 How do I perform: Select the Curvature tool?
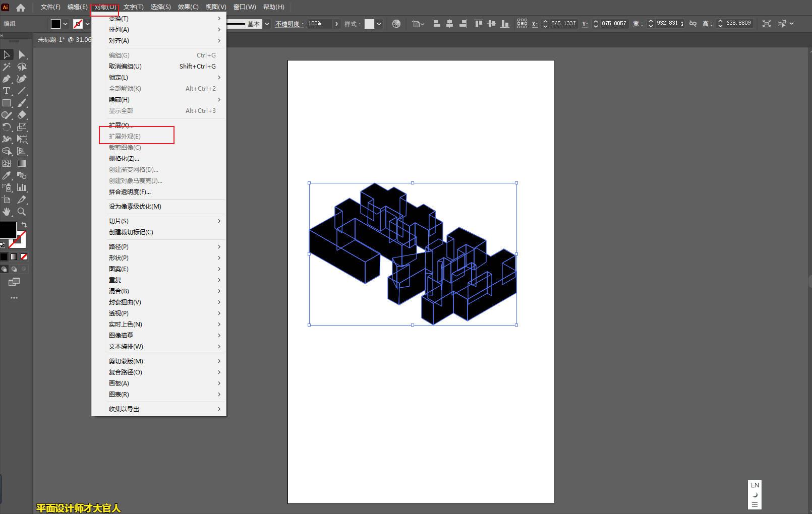pyautogui.click(x=22, y=79)
